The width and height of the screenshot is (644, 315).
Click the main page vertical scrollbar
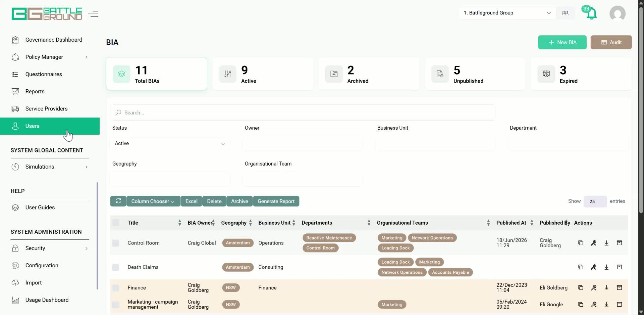point(641,111)
